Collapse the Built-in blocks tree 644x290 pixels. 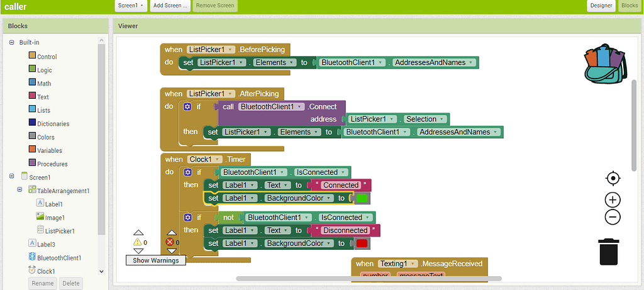(x=11, y=42)
